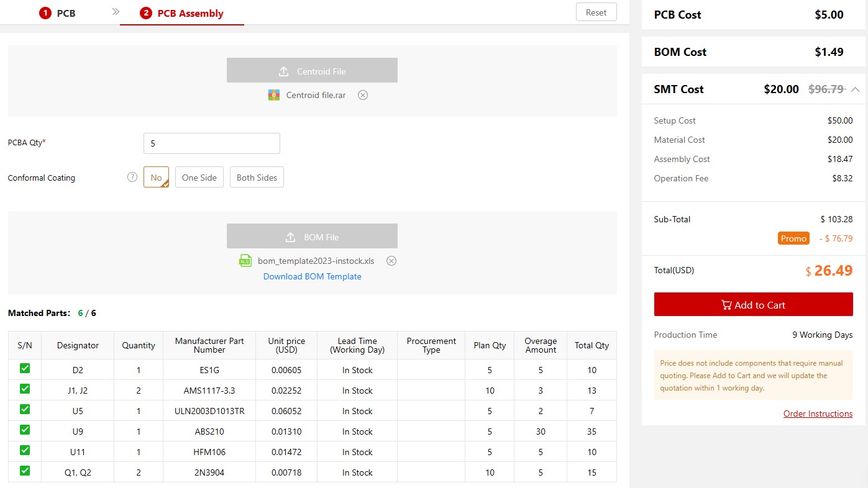Uncheck the D2 part row checkbox
Screen dimensions: 868x488
point(25,369)
